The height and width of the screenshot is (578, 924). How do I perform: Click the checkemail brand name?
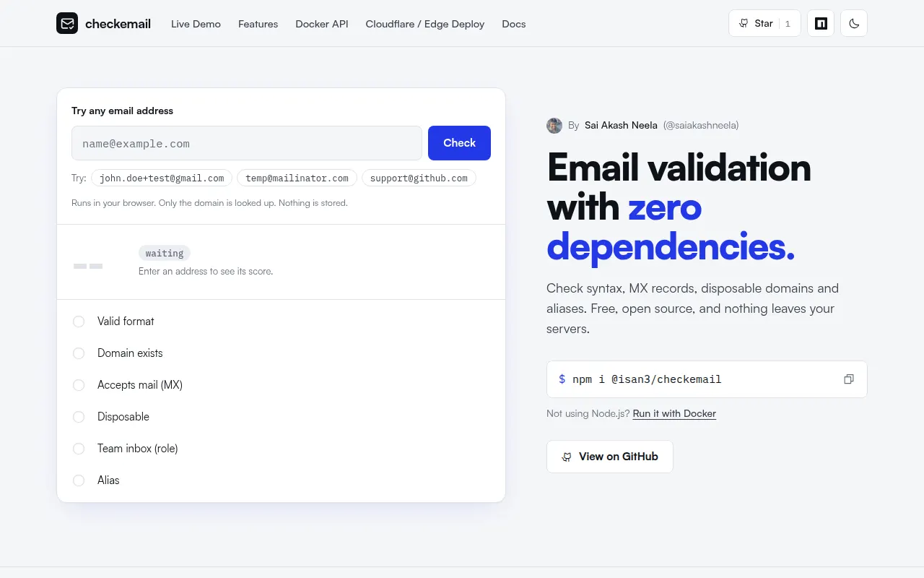[x=118, y=24]
